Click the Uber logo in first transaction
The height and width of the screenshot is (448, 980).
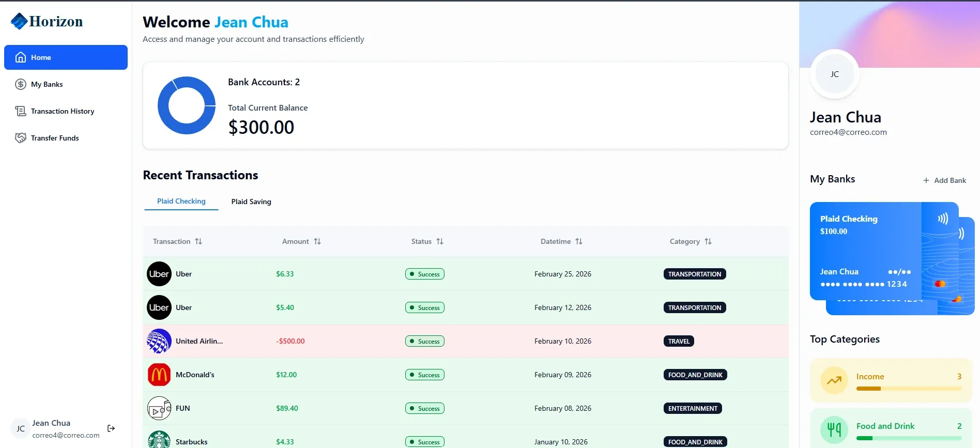[159, 274]
